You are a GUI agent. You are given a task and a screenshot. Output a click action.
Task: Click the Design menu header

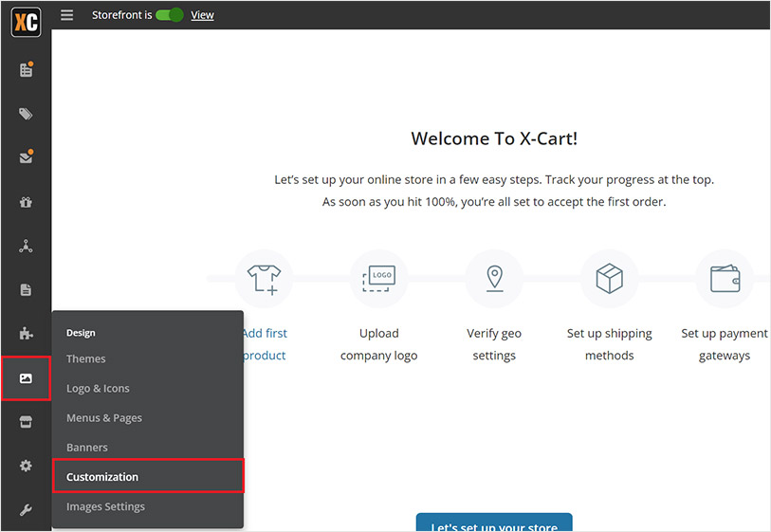[x=81, y=333]
